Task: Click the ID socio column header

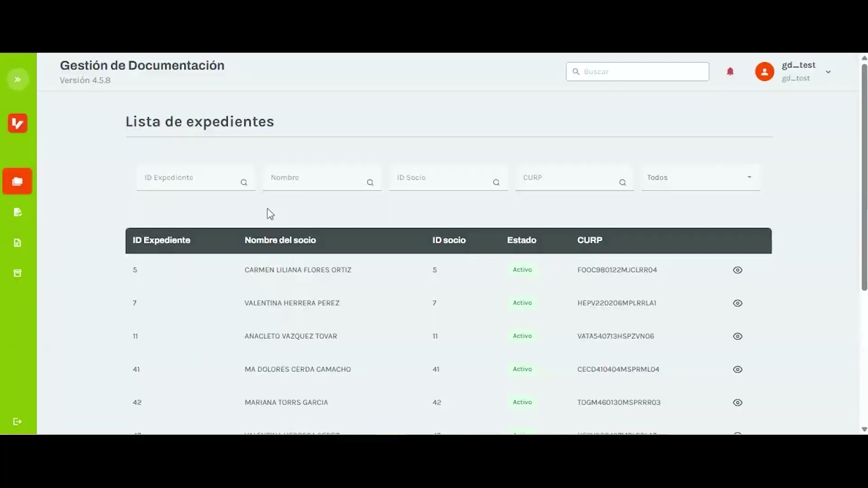Action: click(x=449, y=240)
